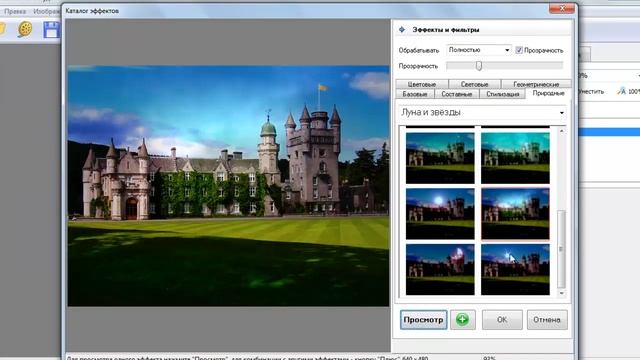Select the top-right teal sky effect thumbnail

click(x=515, y=158)
